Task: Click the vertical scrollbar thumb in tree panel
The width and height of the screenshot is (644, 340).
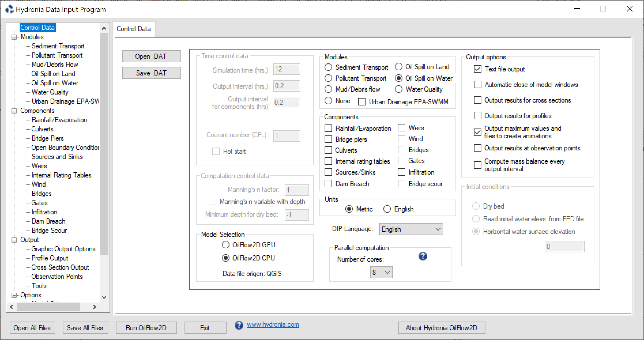Action: [104, 144]
